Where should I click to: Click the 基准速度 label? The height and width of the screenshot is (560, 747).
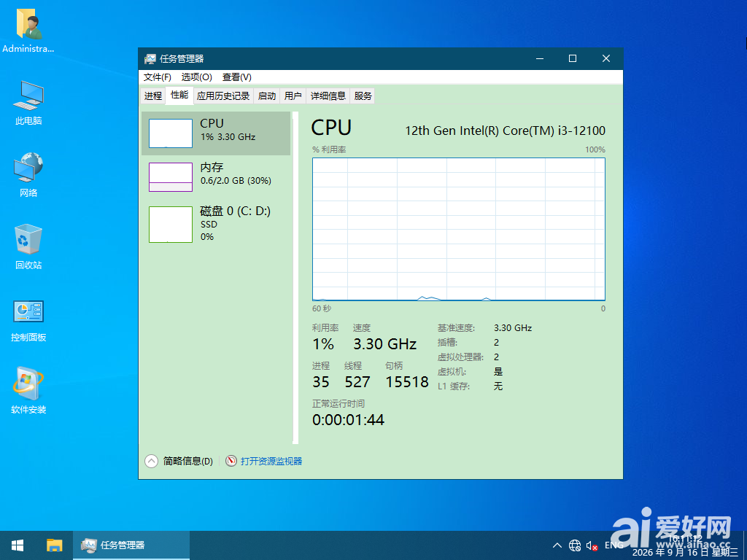tap(456, 327)
